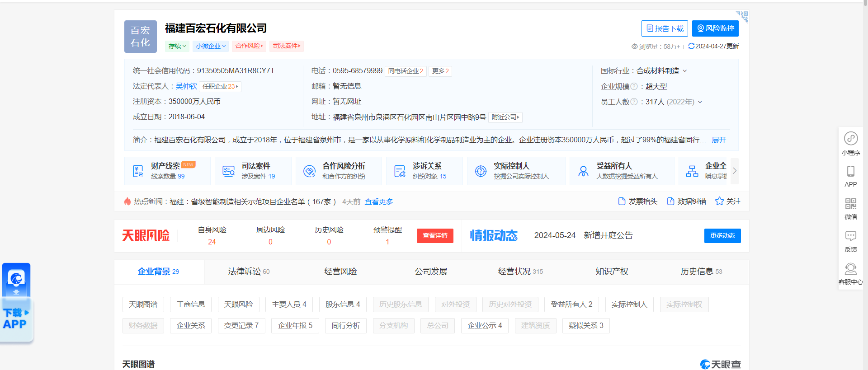This screenshot has width=868, height=370.
Task: Click the 新增开庭公告 news item
Action: click(608, 235)
